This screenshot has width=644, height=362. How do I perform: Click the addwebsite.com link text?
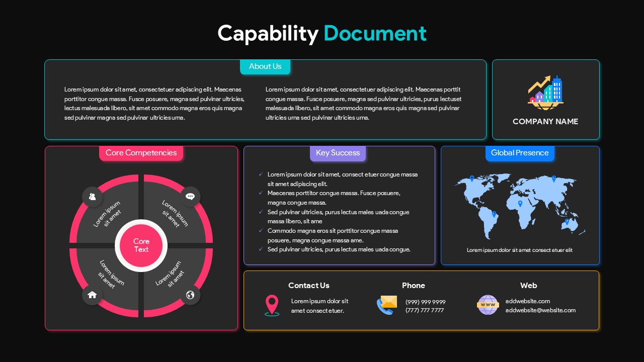coord(528,301)
